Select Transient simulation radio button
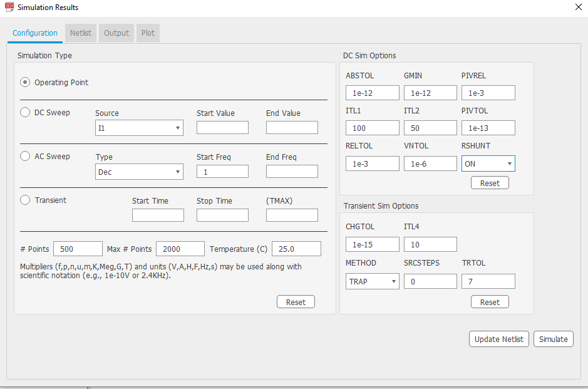Viewport: 588px width, 389px height. tap(25, 200)
